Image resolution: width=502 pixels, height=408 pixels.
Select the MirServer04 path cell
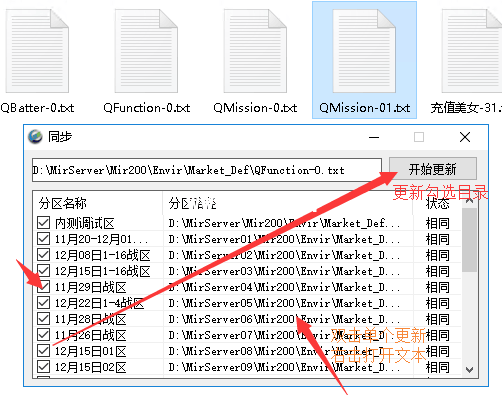tap(284, 287)
